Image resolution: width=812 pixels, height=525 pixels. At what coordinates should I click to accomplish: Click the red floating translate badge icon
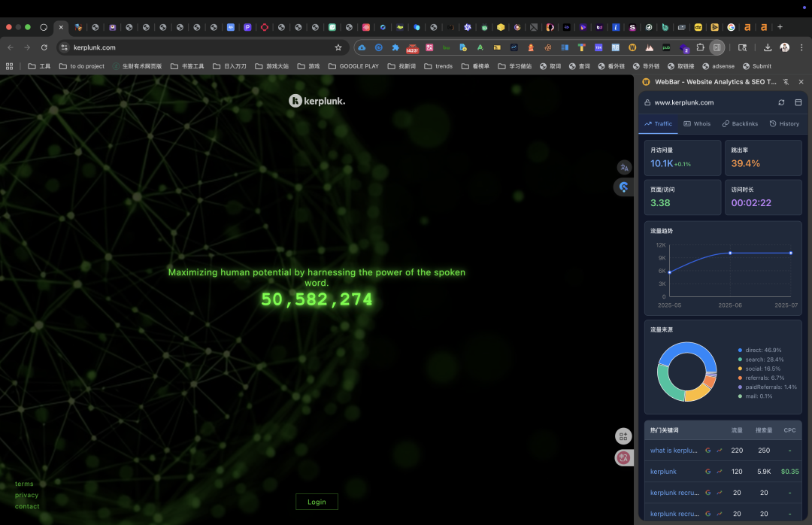point(623,457)
